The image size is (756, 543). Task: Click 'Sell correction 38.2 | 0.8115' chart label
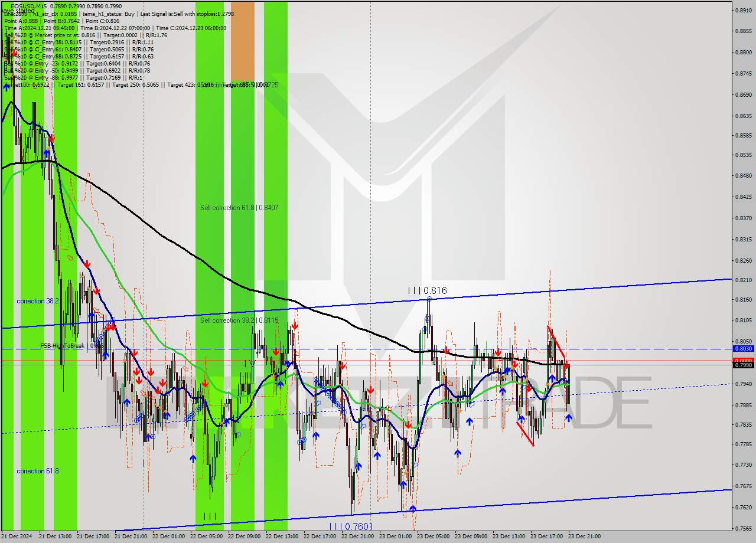pos(239,320)
